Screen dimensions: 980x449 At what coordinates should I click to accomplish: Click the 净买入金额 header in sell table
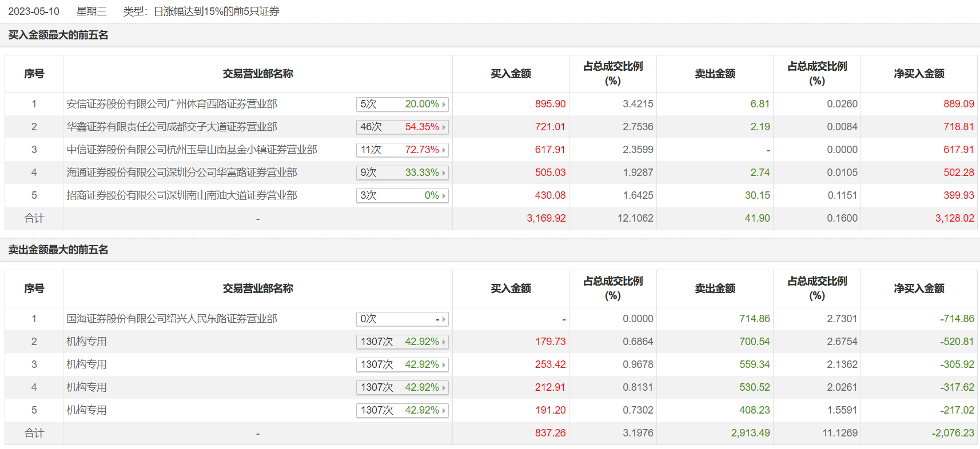[919, 288]
